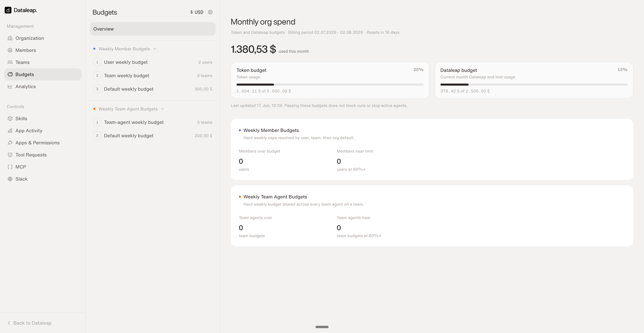Click Back to Dataleap link

[x=30, y=323]
